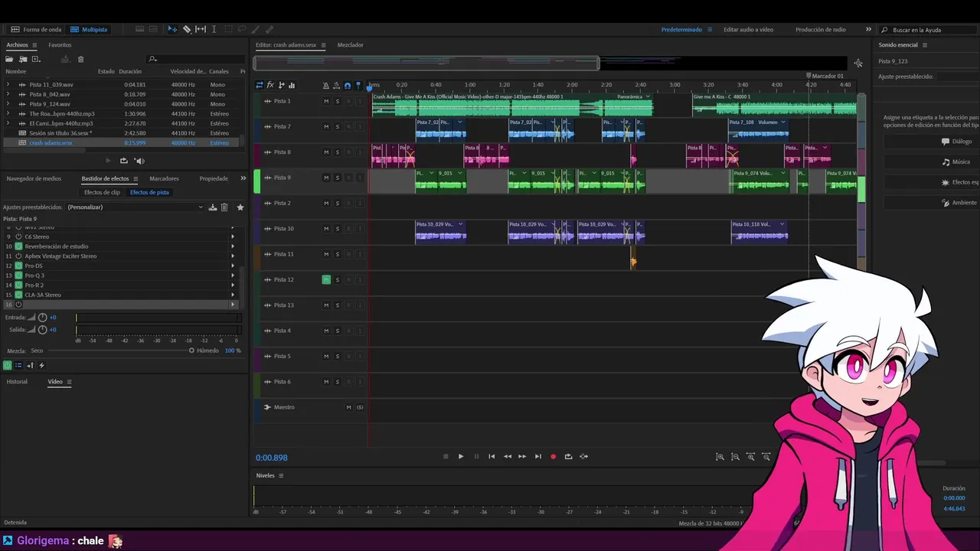Screen dimensions: 980x551
Task: Toggle power for CLA-3A Stereo effect
Action: point(18,295)
